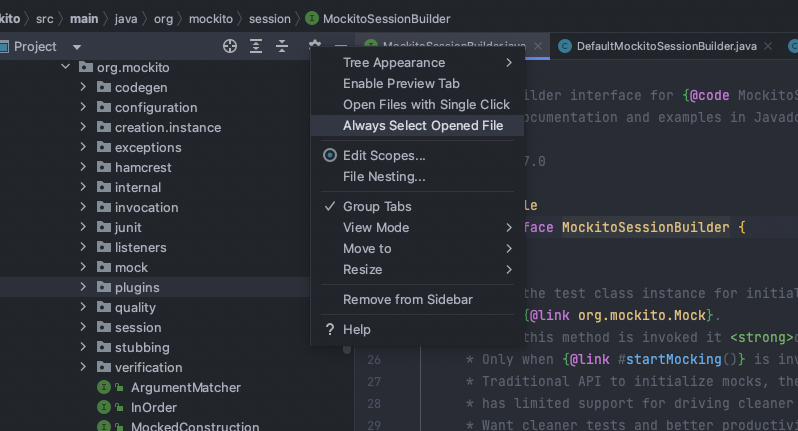Select the mock folder in tree

click(131, 267)
